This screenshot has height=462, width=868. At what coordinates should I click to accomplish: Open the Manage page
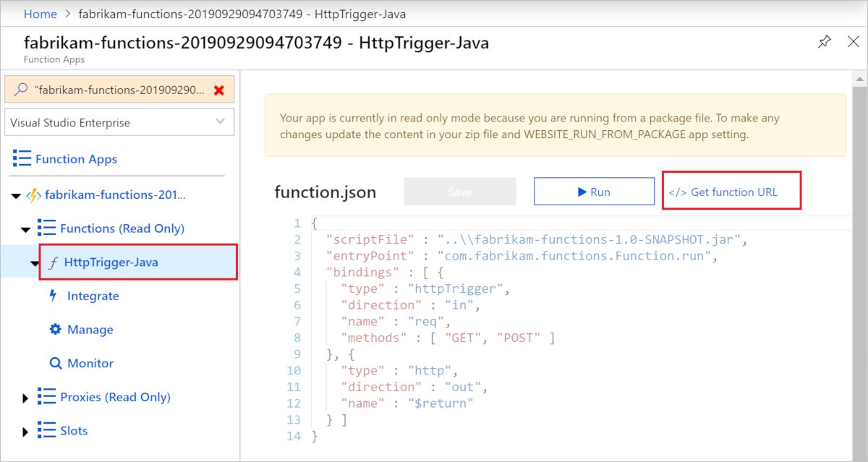click(90, 330)
